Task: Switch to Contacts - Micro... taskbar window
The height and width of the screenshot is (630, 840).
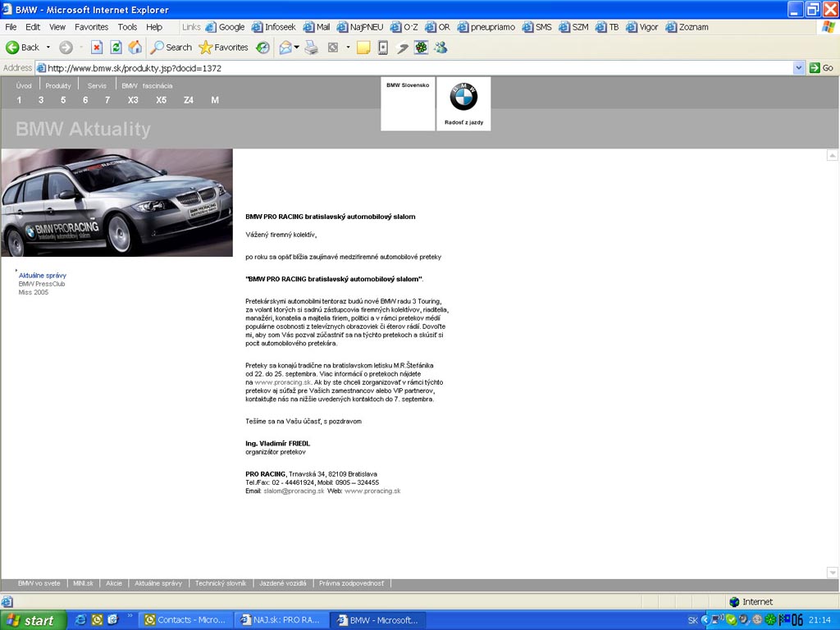Action: tap(186, 620)
